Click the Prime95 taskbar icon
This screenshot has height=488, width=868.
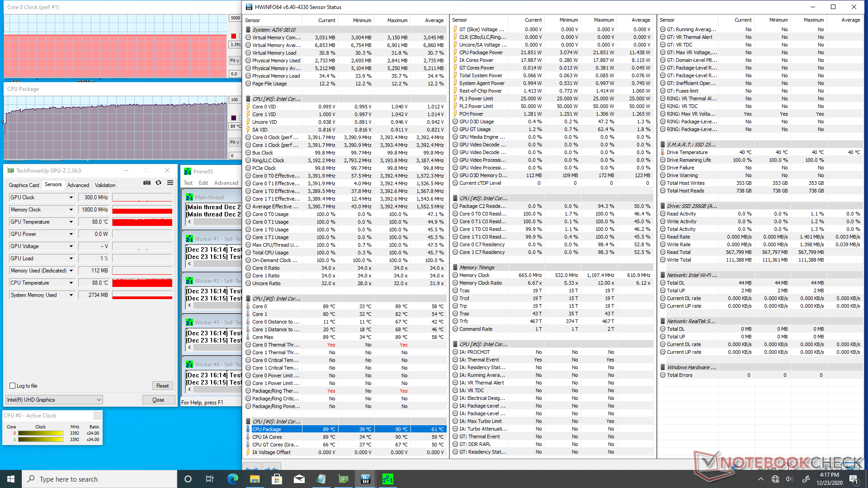point(387,479)
